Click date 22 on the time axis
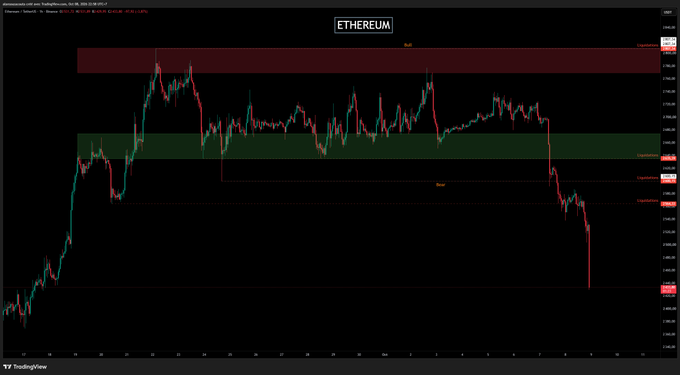 tap(153, 355)
